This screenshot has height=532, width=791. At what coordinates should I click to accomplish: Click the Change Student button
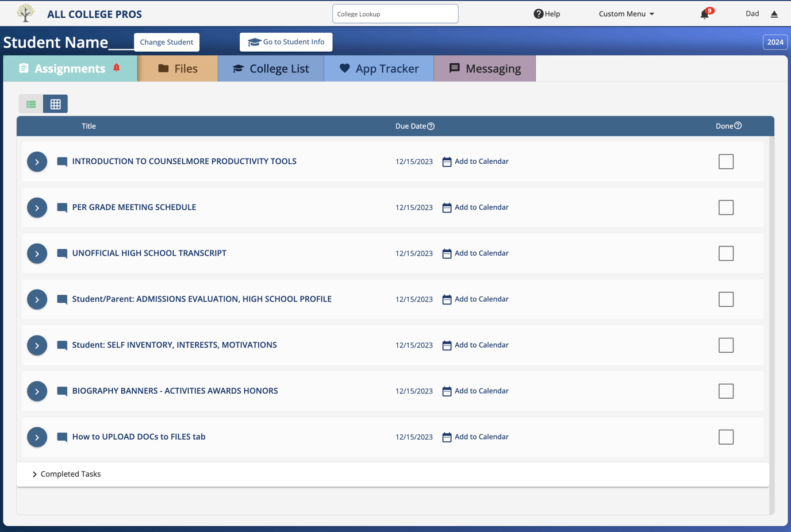[166, 42]
